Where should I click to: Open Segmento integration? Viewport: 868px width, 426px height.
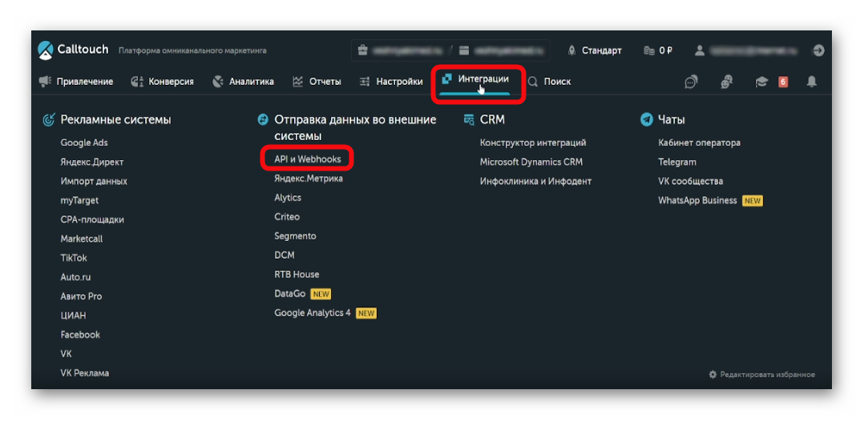coord(295,236)
